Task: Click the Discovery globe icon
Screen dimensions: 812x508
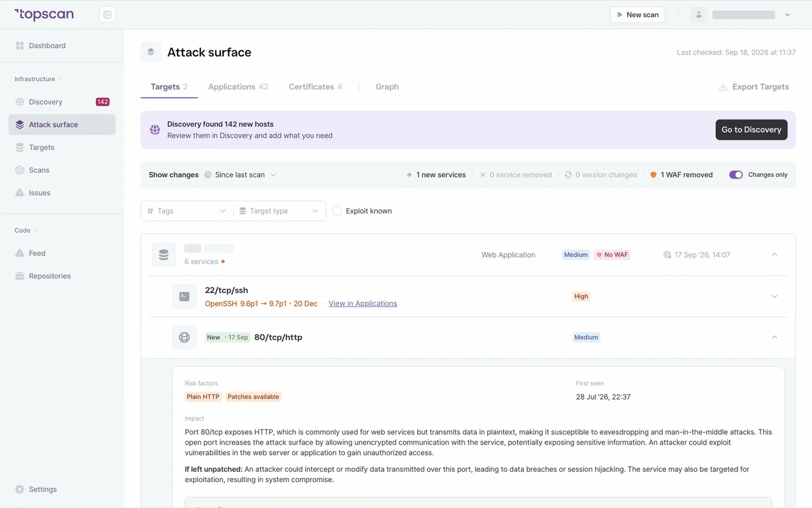Action: (20, 102)
